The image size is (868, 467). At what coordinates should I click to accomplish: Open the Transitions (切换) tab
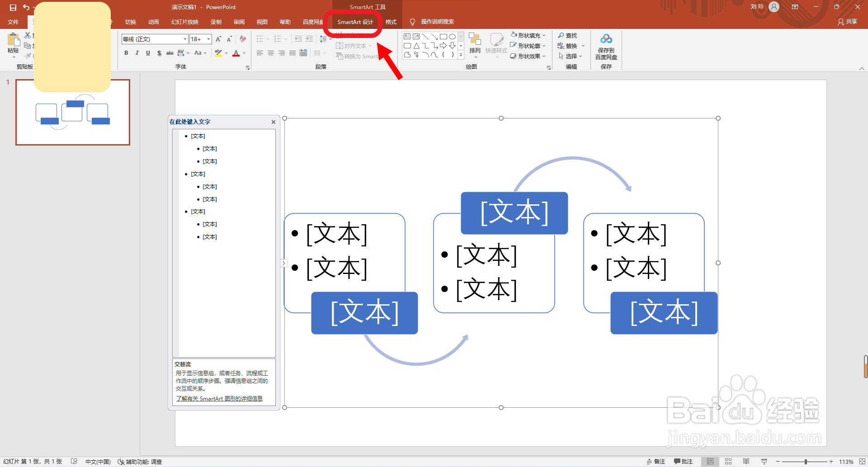pyautogui.click(x=131, y=22)
